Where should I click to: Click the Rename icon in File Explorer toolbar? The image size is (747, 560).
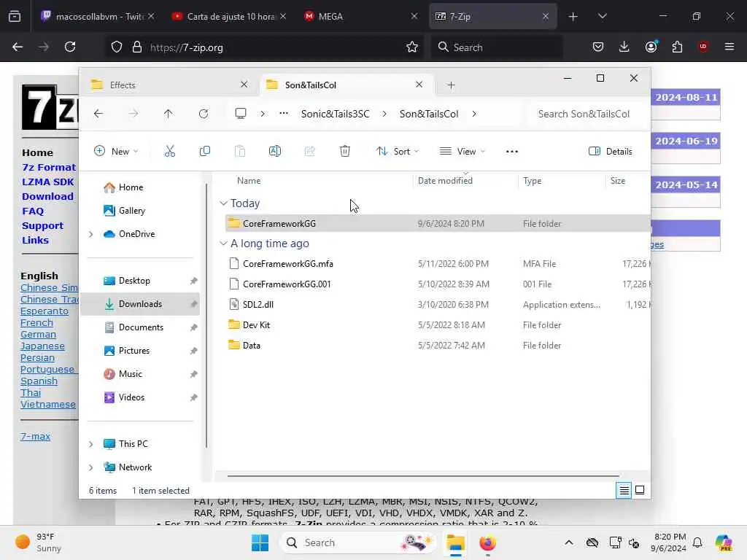pos(275,152)
